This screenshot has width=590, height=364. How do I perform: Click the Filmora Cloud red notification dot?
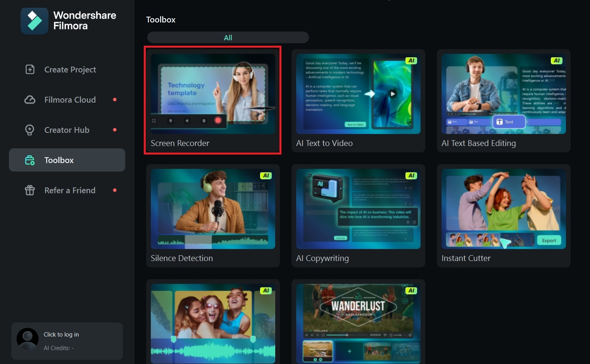[x=115, y=100]
